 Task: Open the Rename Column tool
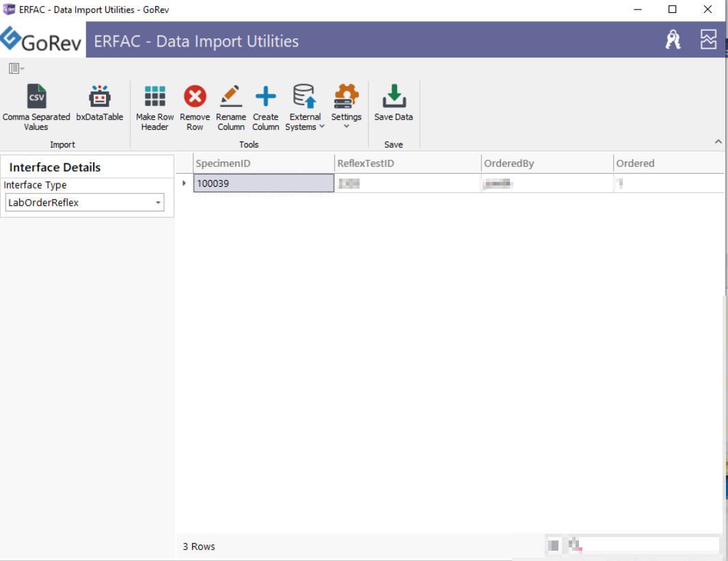tap(231, 107)
